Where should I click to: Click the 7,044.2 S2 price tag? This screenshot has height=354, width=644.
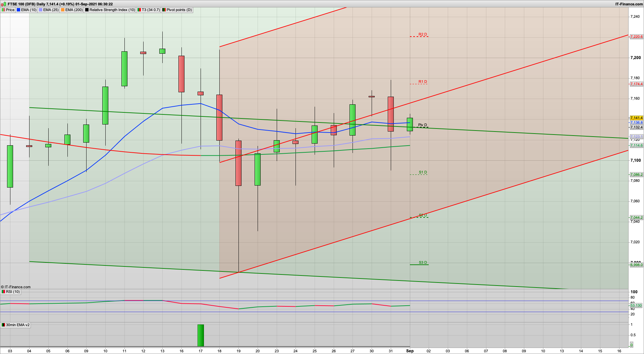[636, 217]
